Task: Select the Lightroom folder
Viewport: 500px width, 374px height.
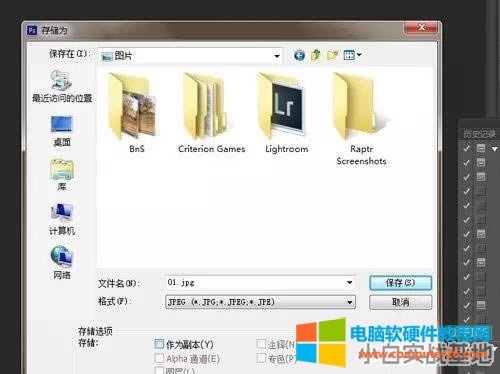Action: pyautogui.click(x=286, y=113)
